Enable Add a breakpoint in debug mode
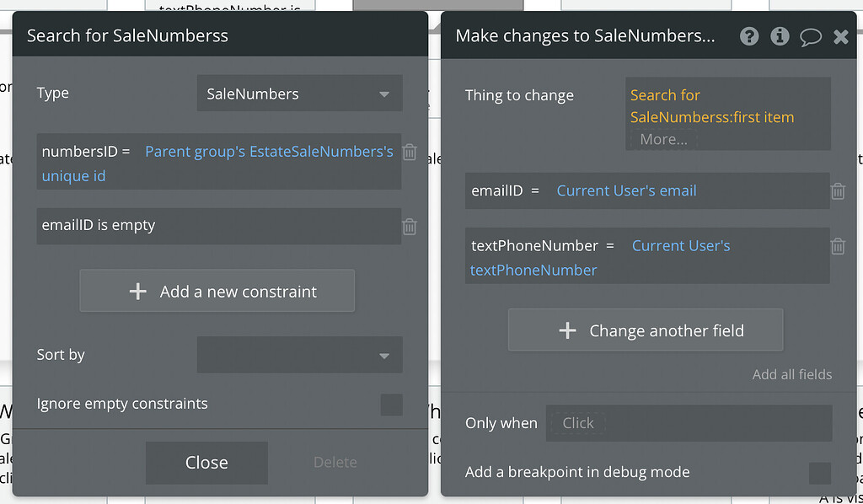Screen dimensions: 863x504 coord(819,473)
